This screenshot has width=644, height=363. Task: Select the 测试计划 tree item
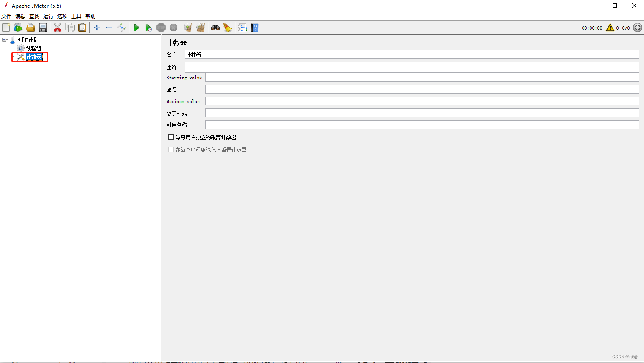[28, 40]
